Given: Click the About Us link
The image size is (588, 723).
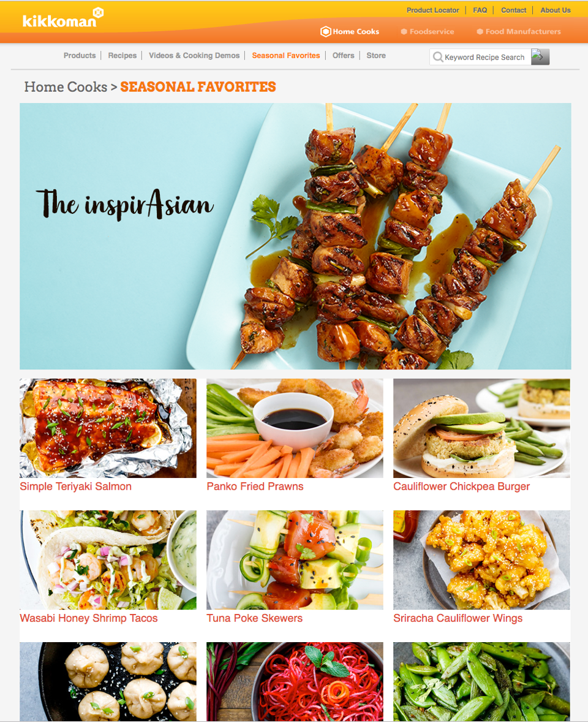Looking at the screenshot, I should coord(556,10).
